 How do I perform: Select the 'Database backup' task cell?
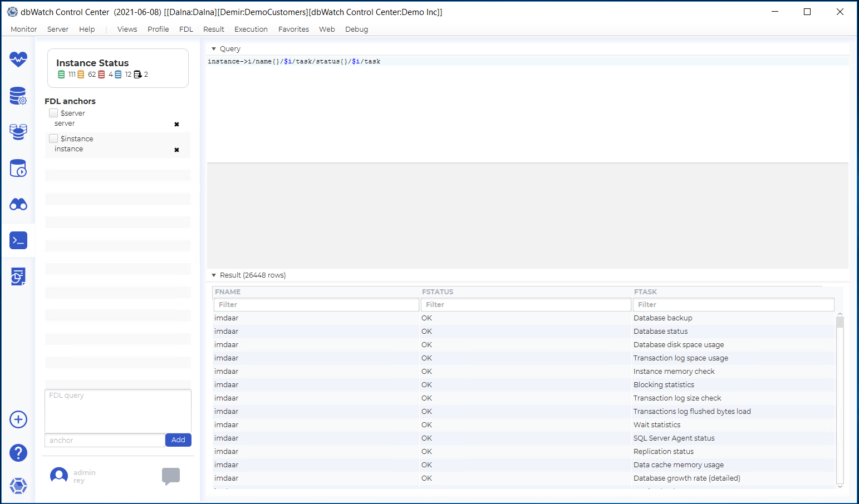point(663,318)
